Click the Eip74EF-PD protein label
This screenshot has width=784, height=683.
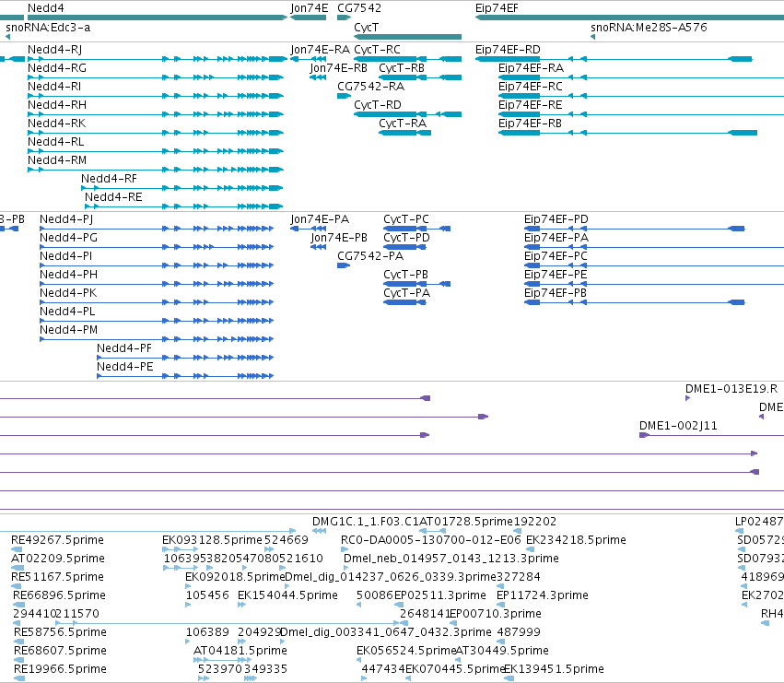point(556,219)
